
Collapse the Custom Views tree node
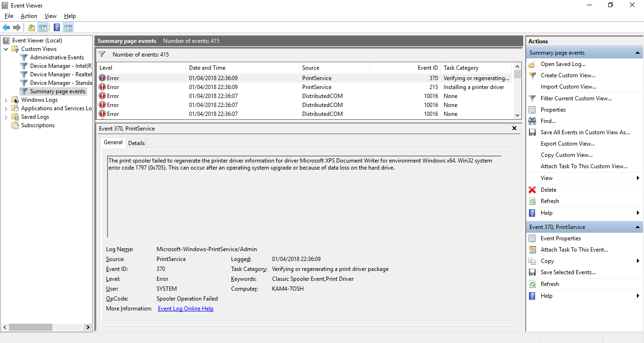click(x=6, y=49)
